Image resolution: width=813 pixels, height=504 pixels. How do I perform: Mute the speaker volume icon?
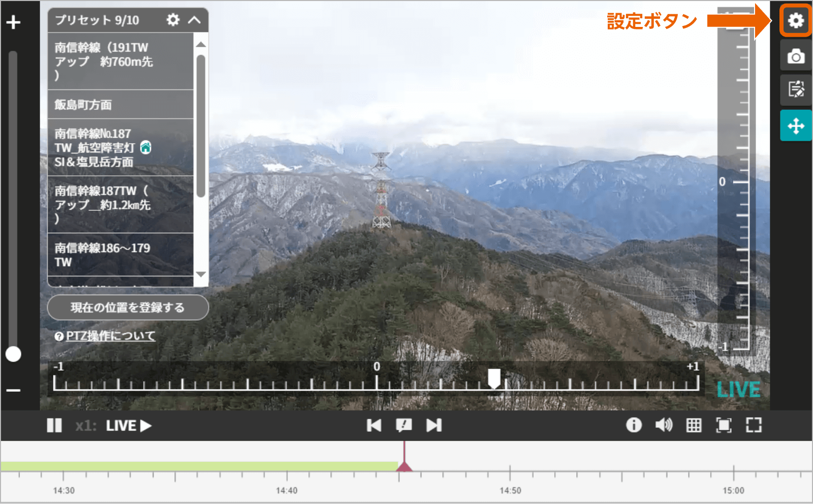pos(664,425)
